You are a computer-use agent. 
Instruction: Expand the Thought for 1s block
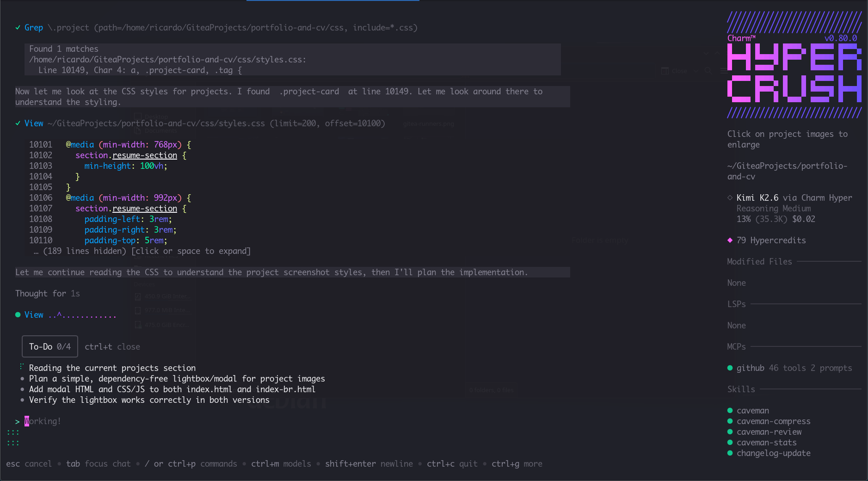[x=48, y=294]
